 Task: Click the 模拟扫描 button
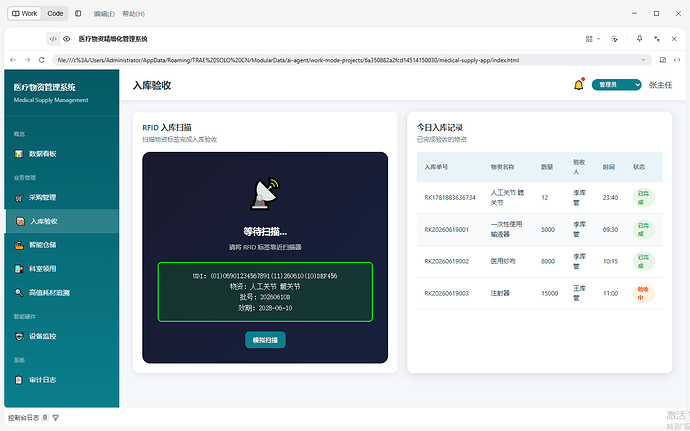(265, 340)
